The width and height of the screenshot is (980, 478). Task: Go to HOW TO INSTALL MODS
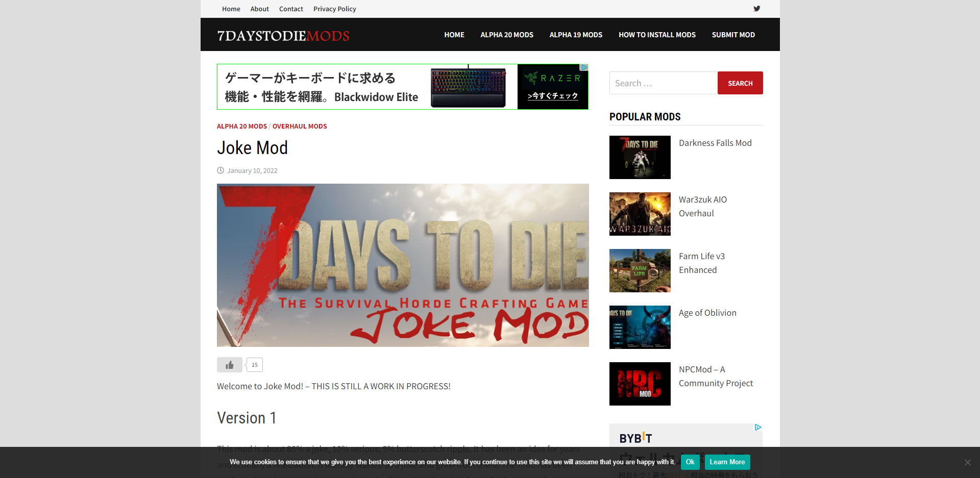pyautogui.click(x=657, y=35)
